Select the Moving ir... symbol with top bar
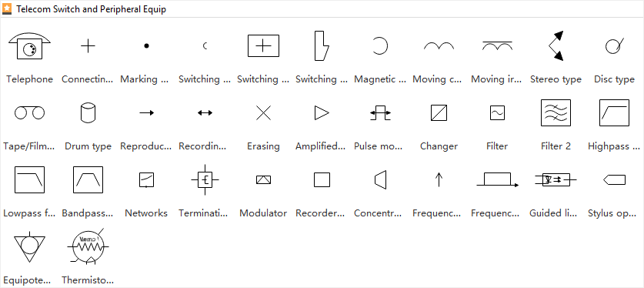The height and width of the screenshot is (288, 644). [x=497, y=45]
